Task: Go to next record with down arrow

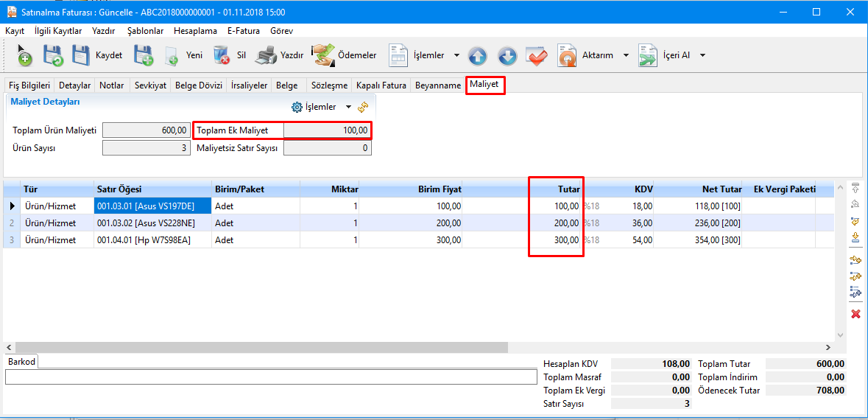Action: coord(507,56)
